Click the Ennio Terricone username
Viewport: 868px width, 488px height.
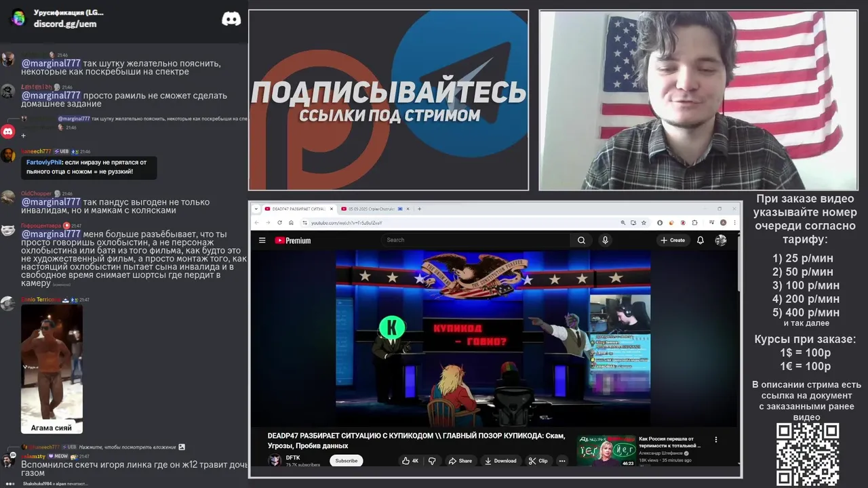[41, 300]
